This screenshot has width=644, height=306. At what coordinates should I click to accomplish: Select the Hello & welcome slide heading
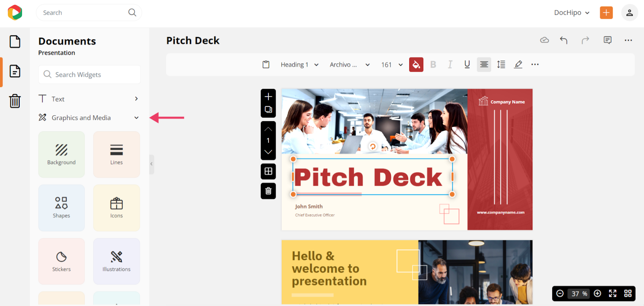coord(329,269)
